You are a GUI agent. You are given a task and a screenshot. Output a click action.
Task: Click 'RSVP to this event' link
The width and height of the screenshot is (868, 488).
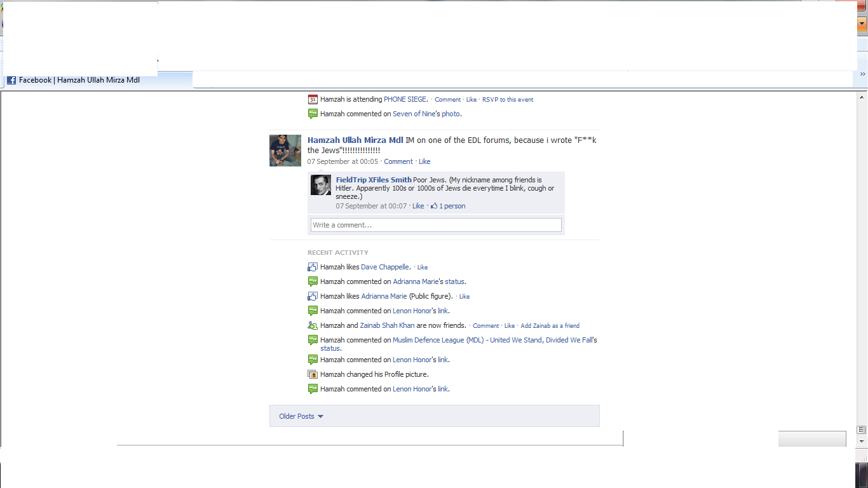point(507,100)
